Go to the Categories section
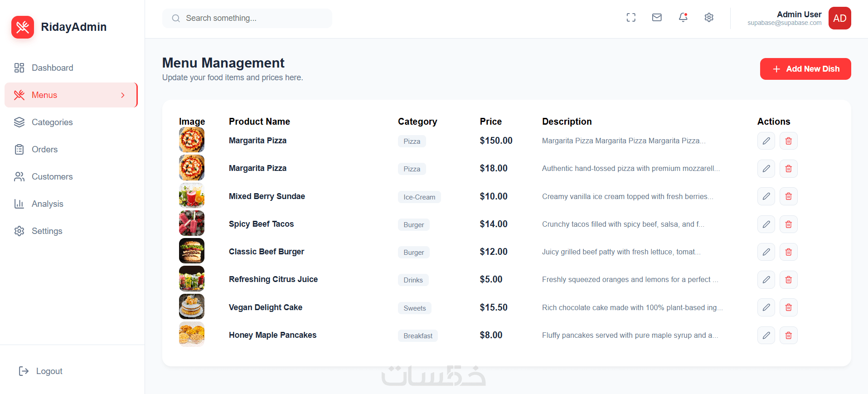The image size is (868, 394). pyautogui.click(x=52, y=122)
